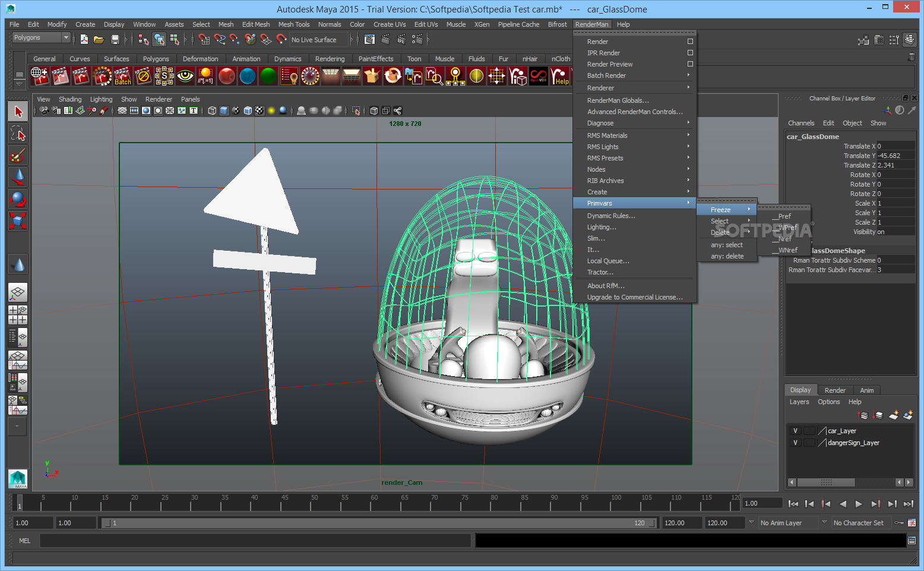
Task: Expand the Nodes submenu
Action: tap(634, 169)
